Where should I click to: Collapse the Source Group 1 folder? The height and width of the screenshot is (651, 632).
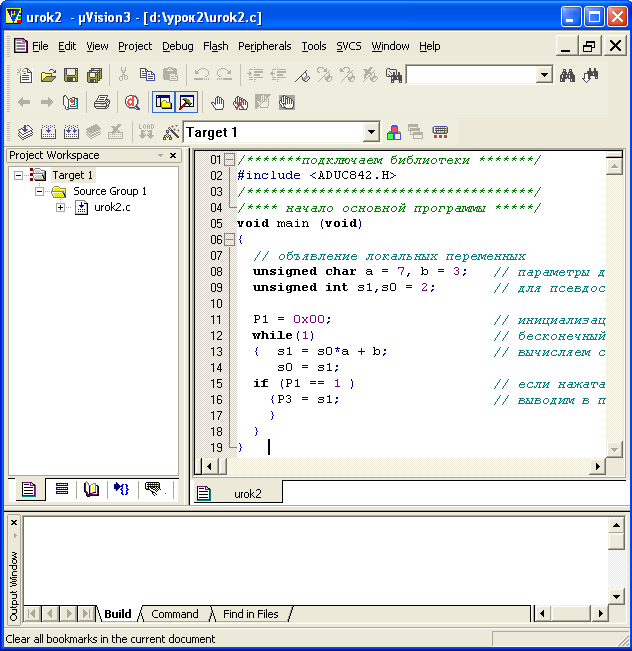tap(39, 191)
